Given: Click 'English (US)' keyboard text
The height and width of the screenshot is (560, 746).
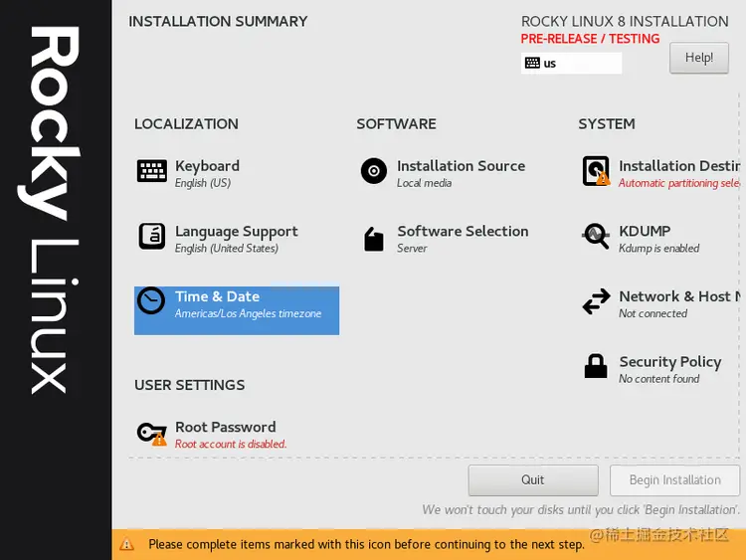Looking at the screenshot, I should [x=202, y=183].
